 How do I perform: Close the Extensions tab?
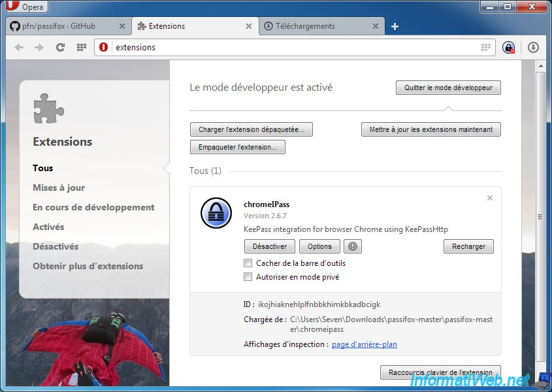tap(248, 26)
